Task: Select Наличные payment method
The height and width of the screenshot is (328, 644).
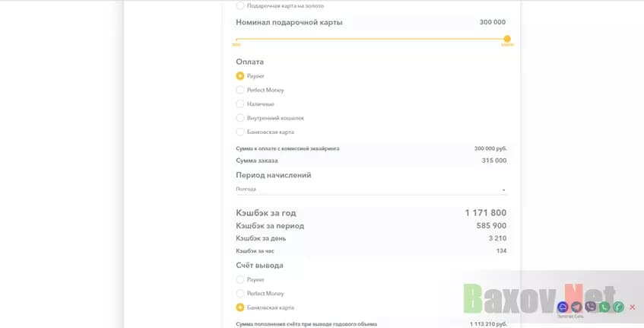Action: (240, 104)
